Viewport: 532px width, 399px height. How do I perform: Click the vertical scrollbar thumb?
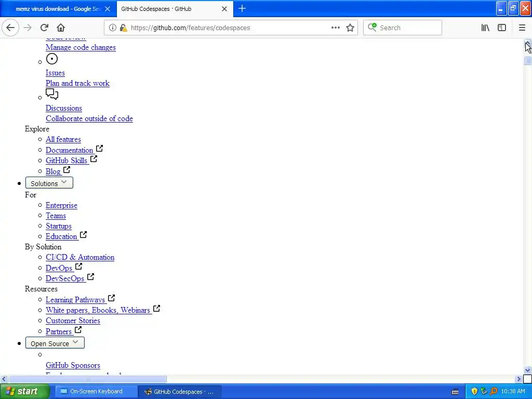(527, 60)
